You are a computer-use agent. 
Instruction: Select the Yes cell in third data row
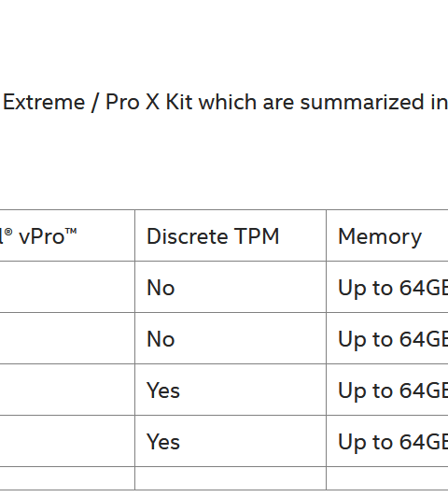tap(231, 390)
